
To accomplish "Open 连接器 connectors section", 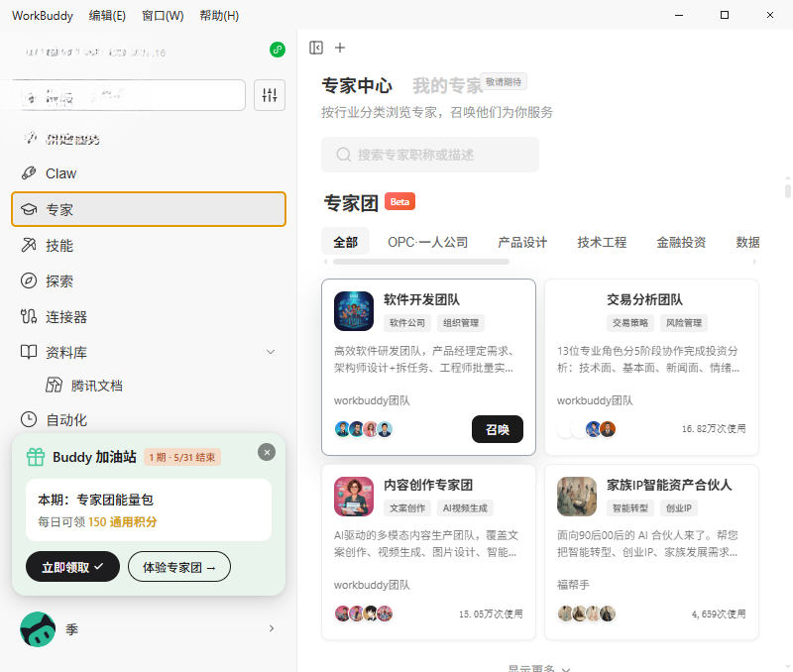I will click(149, 316).
